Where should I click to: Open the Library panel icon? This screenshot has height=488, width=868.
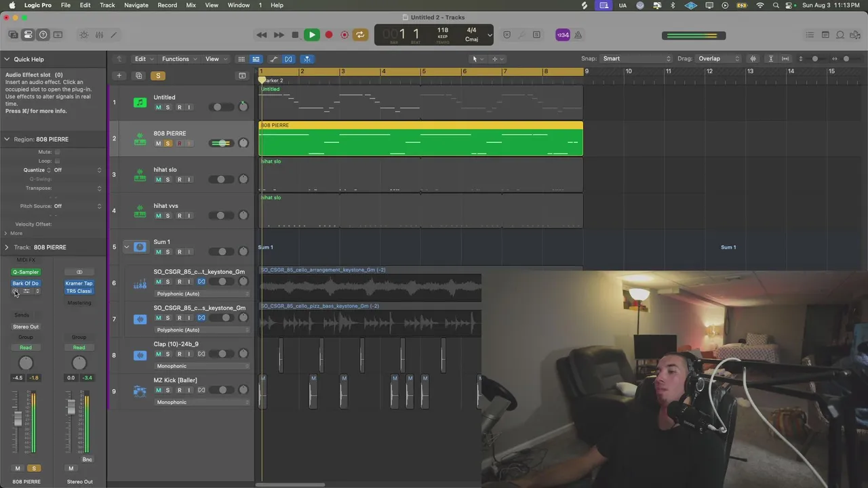(x=13, y=35)
